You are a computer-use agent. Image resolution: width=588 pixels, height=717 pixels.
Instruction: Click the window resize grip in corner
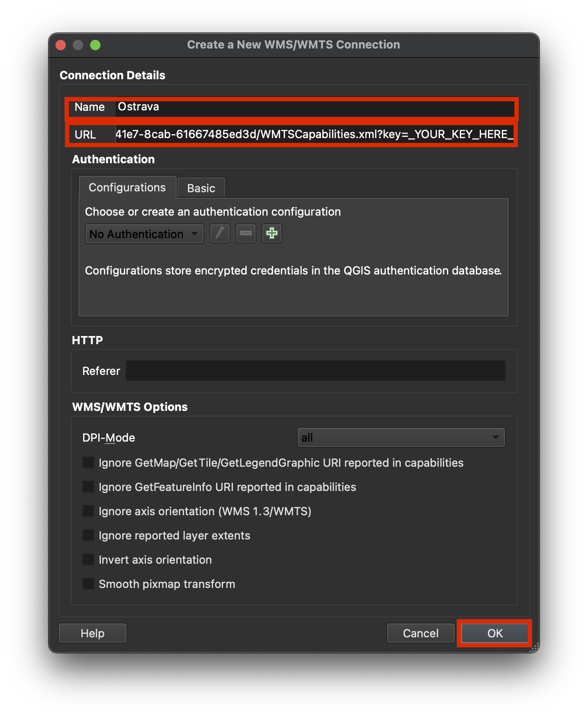coord(534,648)
